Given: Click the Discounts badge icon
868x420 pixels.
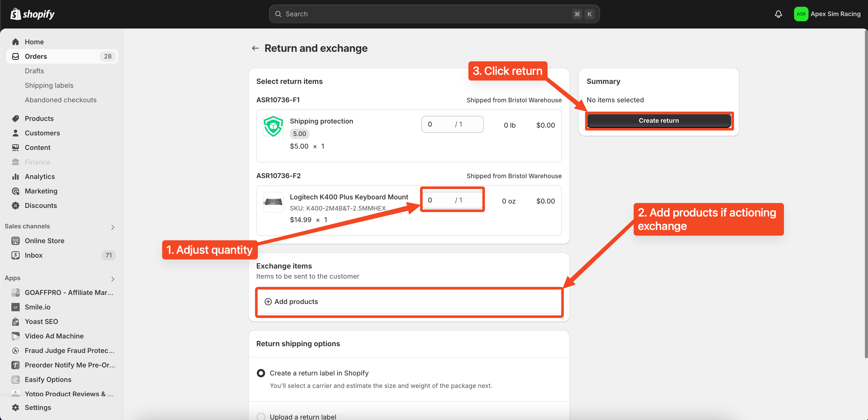Looking at the screenshot, I should point(16,205).
